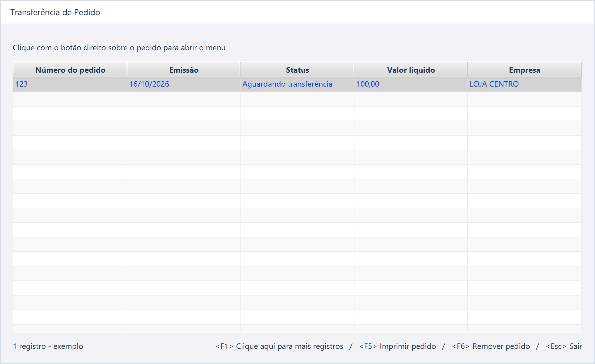Sort by Número do pedido column header
The width and height of the screenshot is (595, 364).
click(x=70, y=70)
